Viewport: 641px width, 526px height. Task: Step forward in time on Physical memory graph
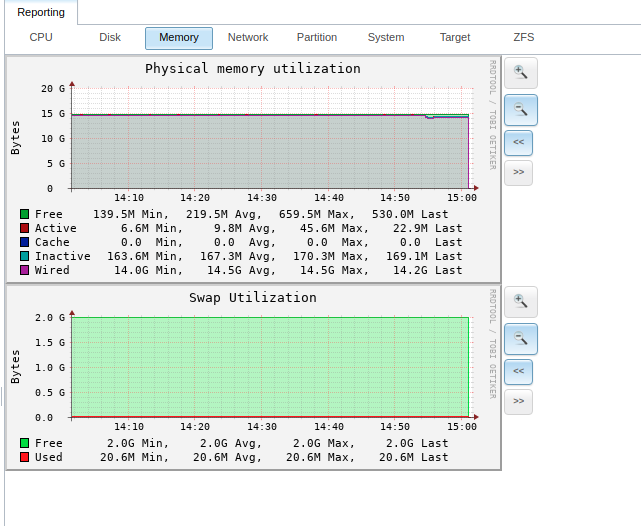click(x=518, y=172)
